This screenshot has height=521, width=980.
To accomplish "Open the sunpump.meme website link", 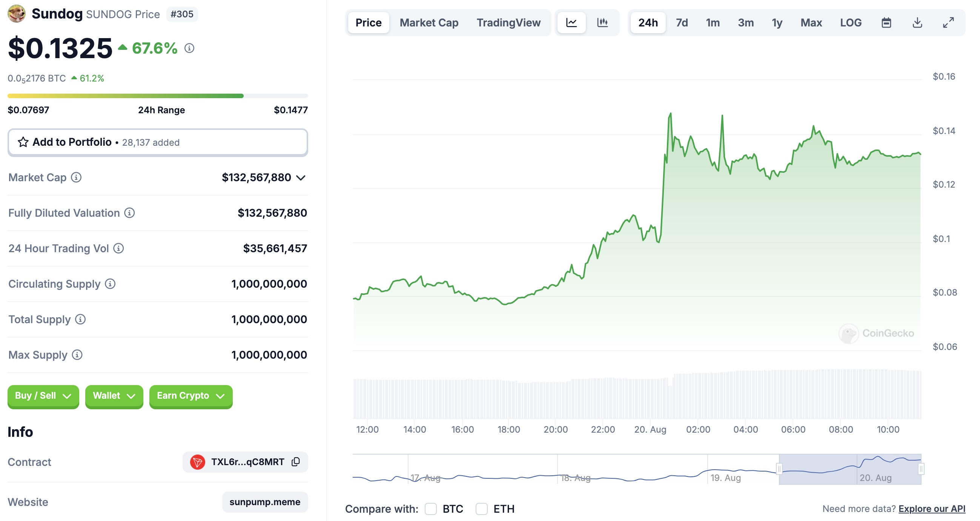I will [x=265, y=502].
